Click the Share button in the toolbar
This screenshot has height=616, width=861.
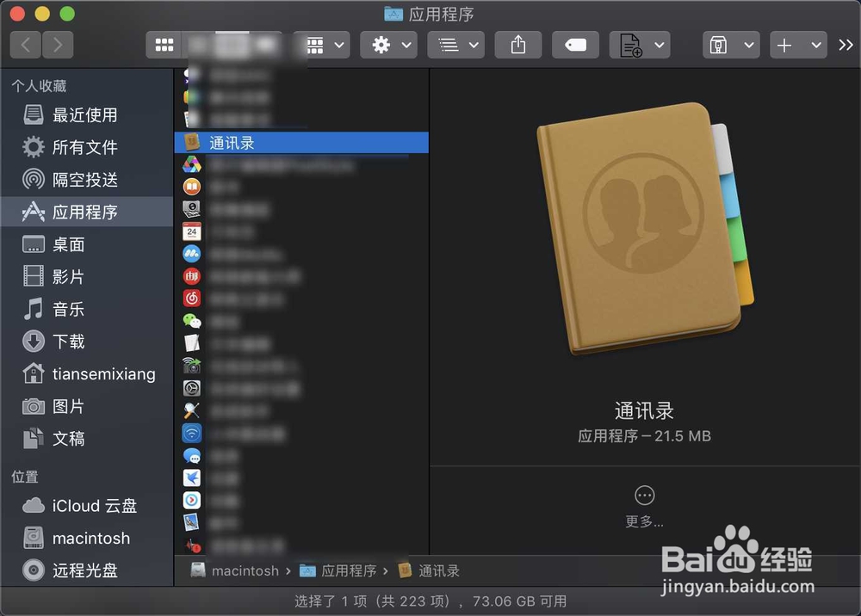[517, 45]
